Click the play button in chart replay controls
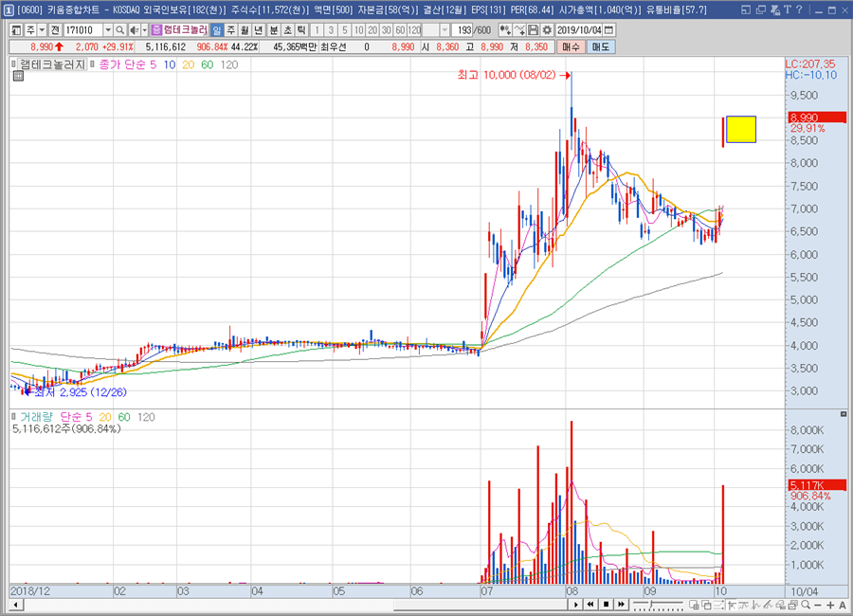 (576, 605)
